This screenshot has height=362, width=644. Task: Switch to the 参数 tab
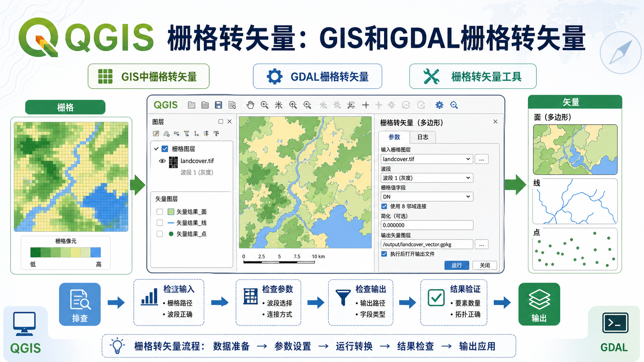coord(394,137)
